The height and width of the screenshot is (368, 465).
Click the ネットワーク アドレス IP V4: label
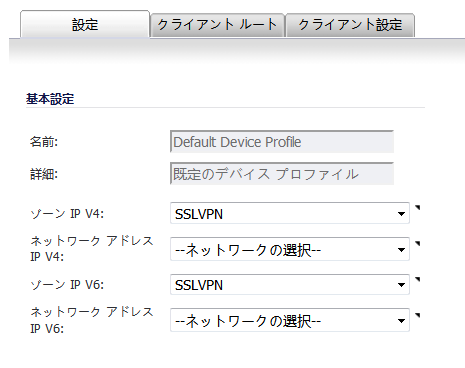pyautogui.click(x=92, y=249)
